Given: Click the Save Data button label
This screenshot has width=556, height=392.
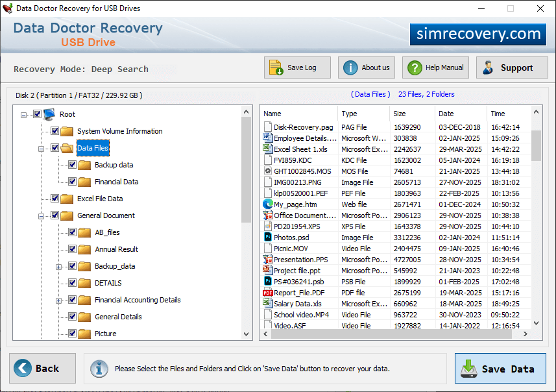Looking at the screenshot, I should click(508, 369).
